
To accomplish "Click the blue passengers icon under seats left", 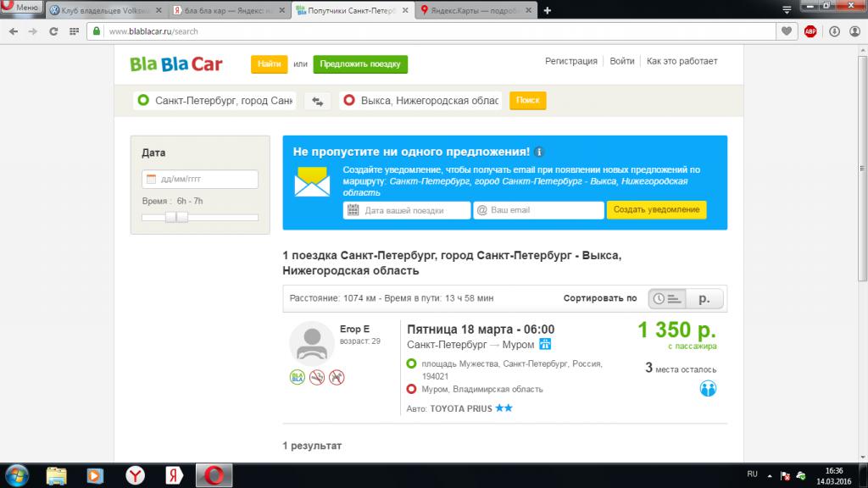I will (708, 388).
